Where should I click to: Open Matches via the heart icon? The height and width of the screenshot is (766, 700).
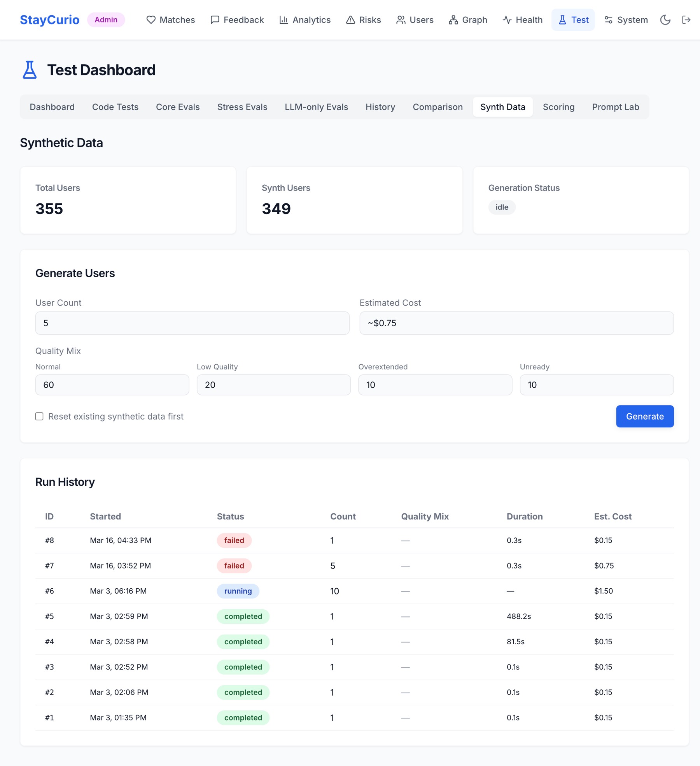point(151,20)
